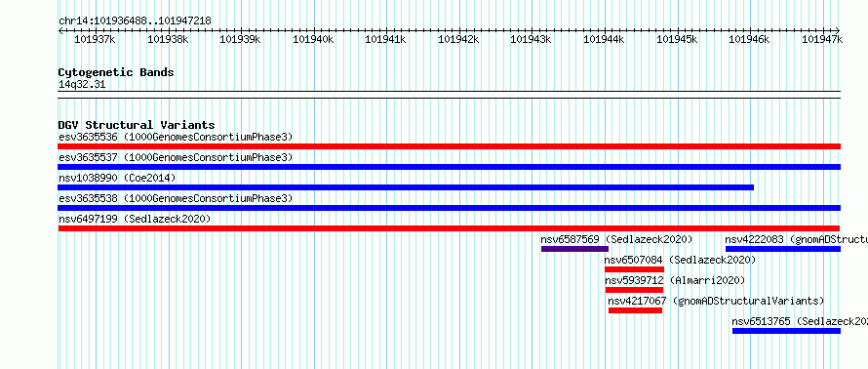The image size is (868, 369).
Task: Select the red esv3635536 variant bar
Action: click(449, 146)
